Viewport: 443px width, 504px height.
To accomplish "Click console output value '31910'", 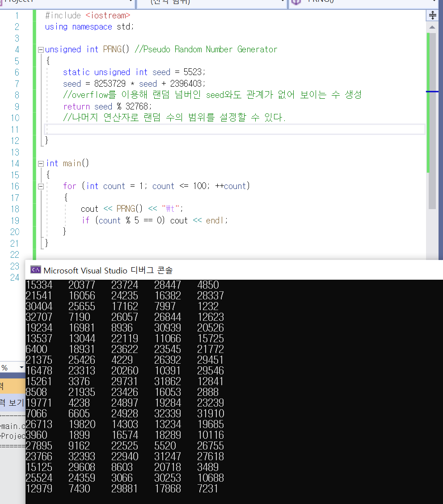I will pyautogui.click(x=211, y=414).
